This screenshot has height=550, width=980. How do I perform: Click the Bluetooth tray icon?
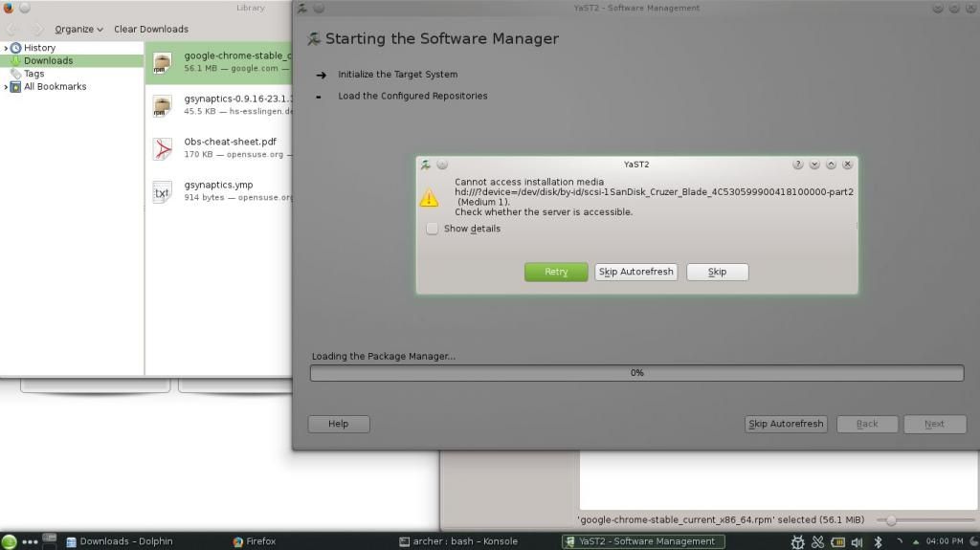878,542
